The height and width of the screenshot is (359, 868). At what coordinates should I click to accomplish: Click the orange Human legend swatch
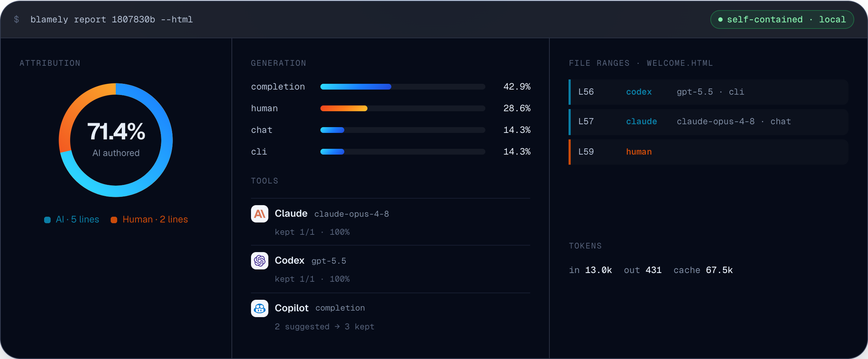click(114, 220)
